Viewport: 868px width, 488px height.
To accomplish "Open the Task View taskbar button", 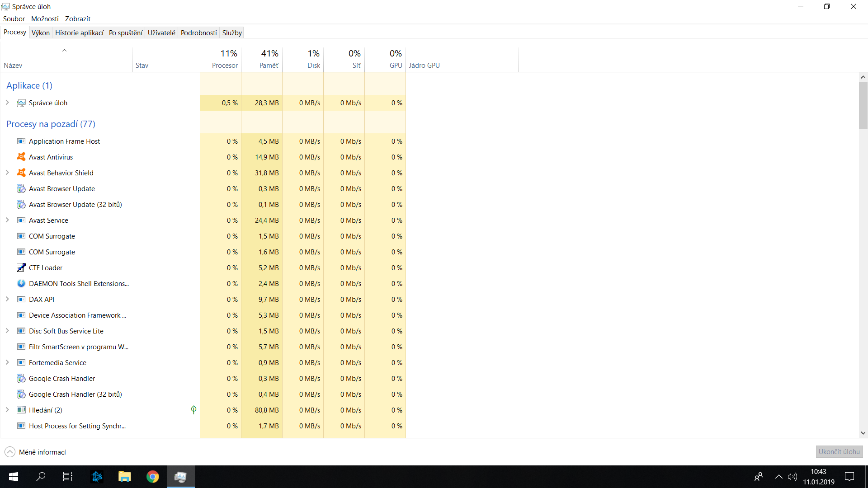I will tap(68, 477).
